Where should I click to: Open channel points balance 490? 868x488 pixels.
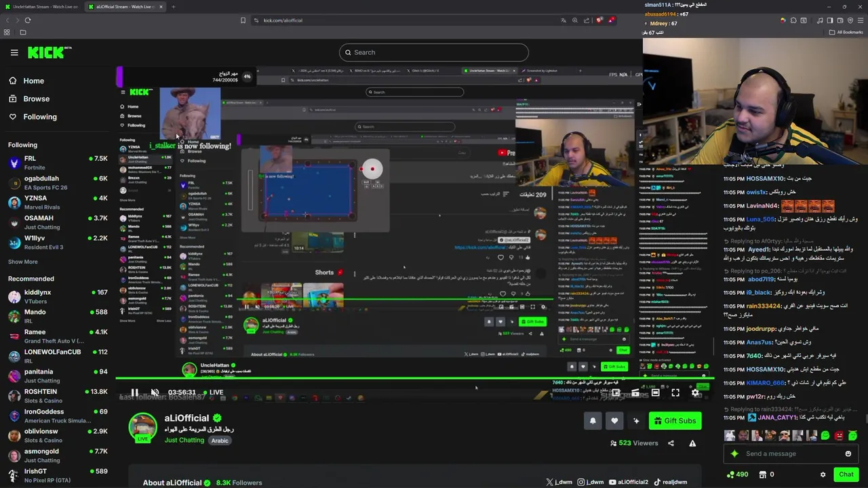[738, 474]
